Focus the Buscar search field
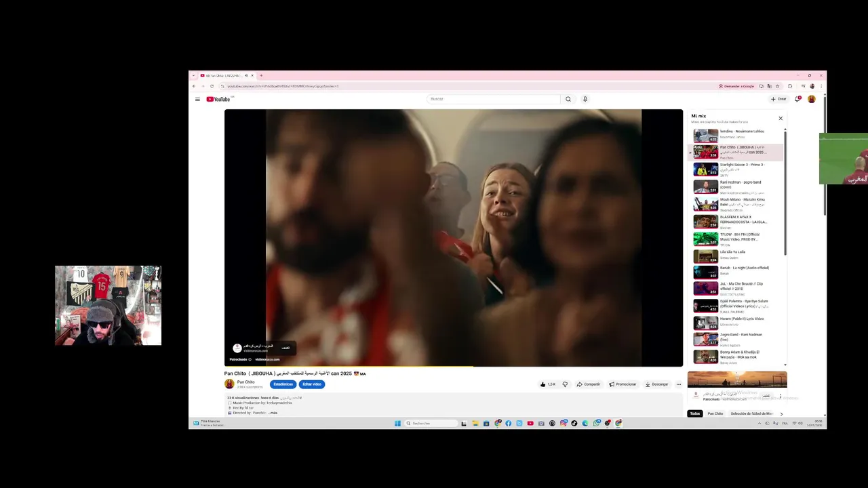868x488 pixels. click(494, 99)
